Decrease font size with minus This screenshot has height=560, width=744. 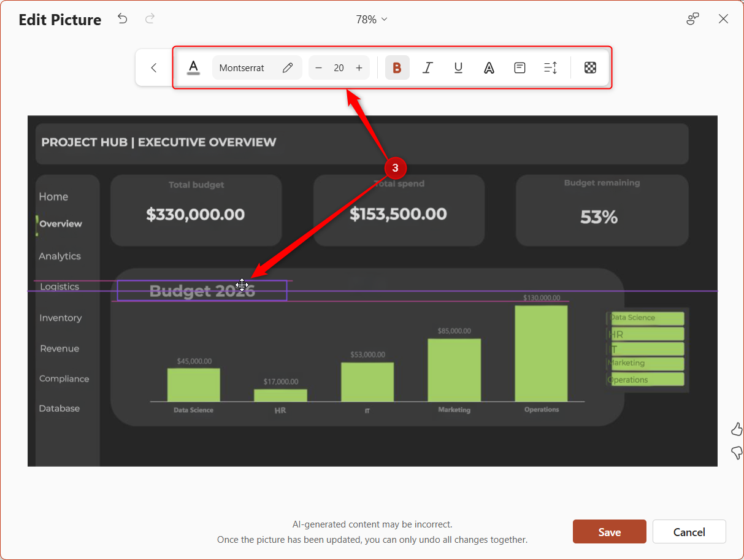coord(318,68)
